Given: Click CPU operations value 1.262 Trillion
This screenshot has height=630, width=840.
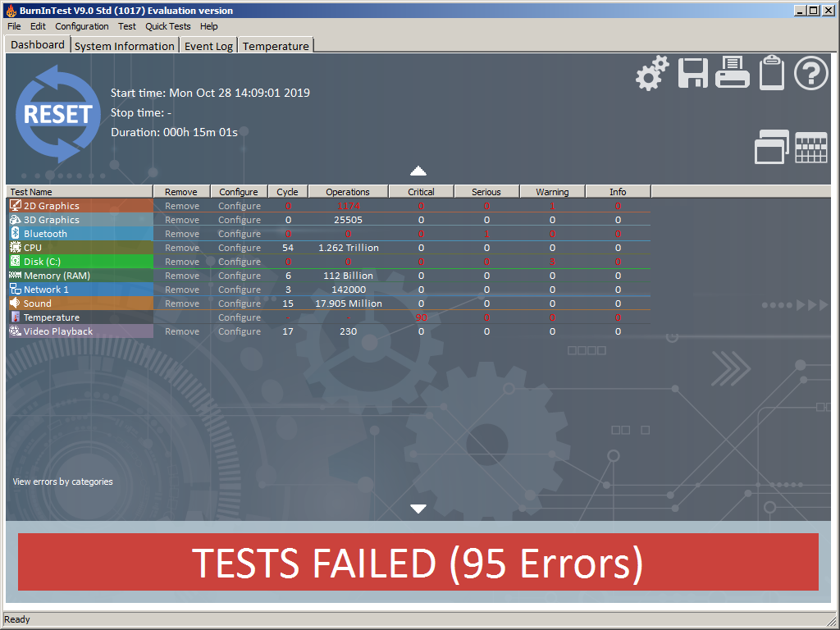Looking at the screenshot, I should (x=348, y=248).
